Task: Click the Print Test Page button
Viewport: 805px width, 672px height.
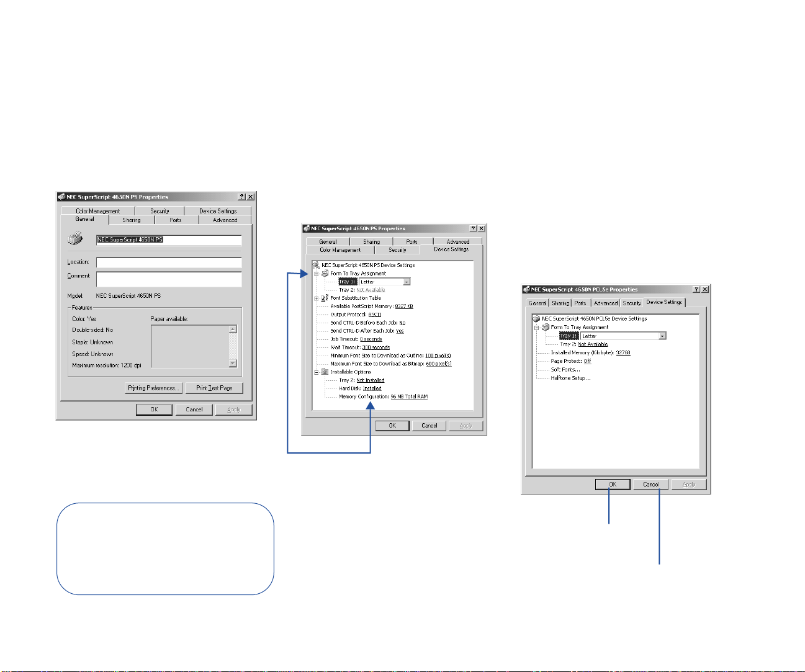Action: pyautogui.click(x=215, y=388)
